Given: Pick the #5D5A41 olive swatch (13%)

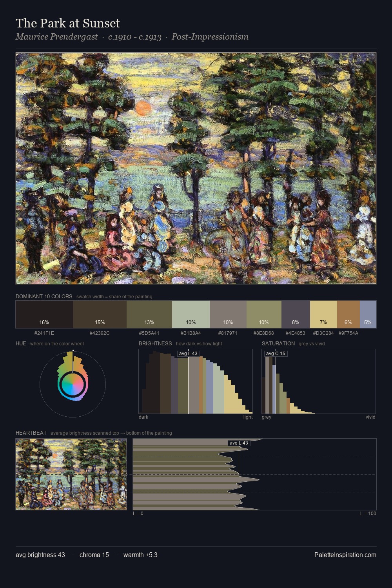Looking at the screenshot, I should pos(149,314).
